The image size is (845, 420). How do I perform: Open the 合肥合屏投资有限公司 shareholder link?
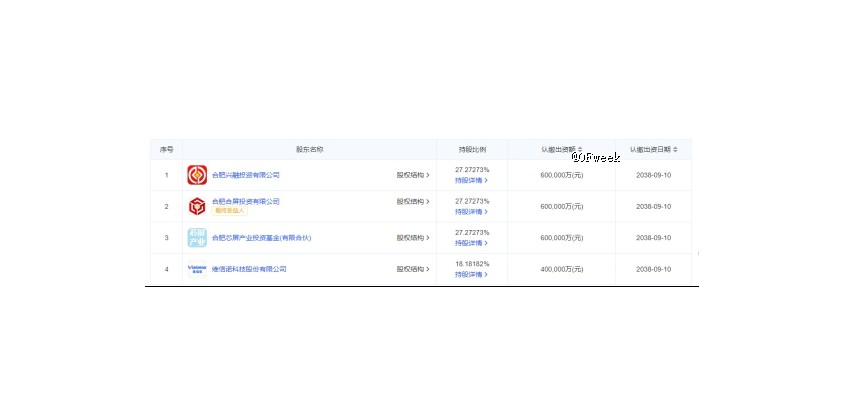pos(246,201)
